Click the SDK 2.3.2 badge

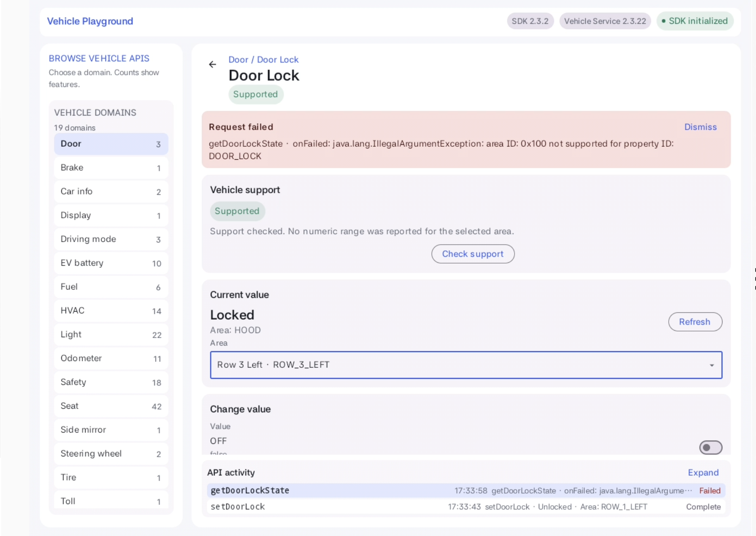pyautogui.click(x=530, y=21)
